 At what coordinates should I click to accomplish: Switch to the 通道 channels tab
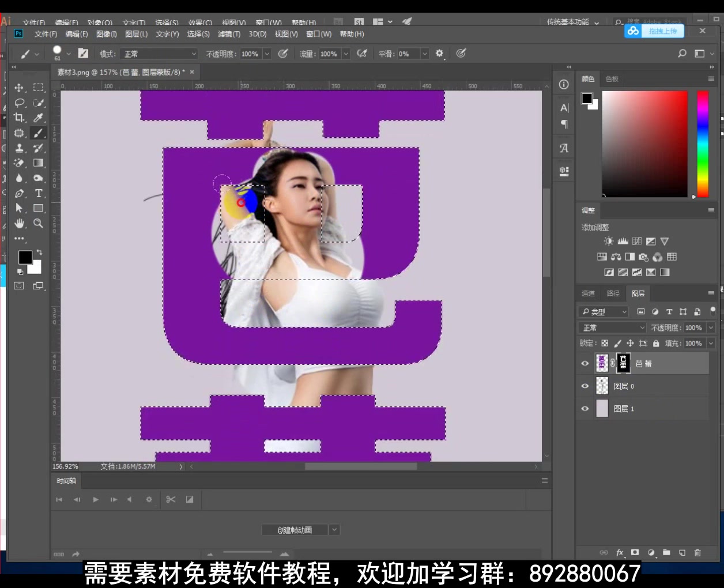(588, 293)
